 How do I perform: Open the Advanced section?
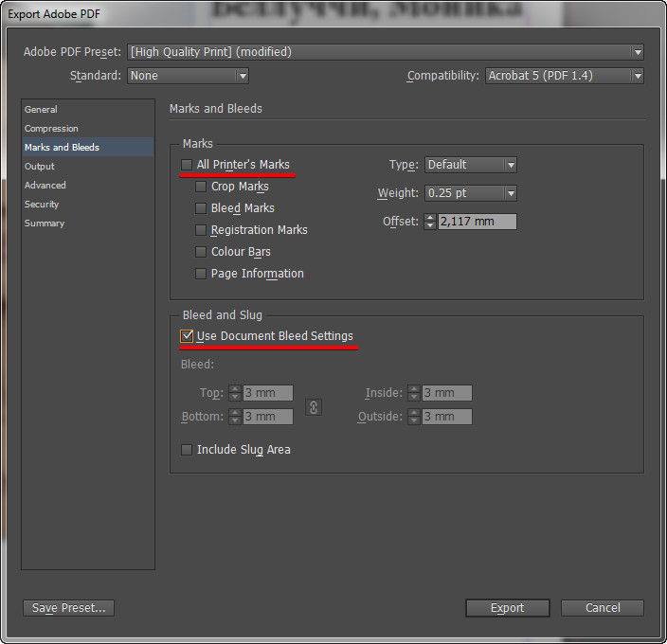(x=87, y=186)
